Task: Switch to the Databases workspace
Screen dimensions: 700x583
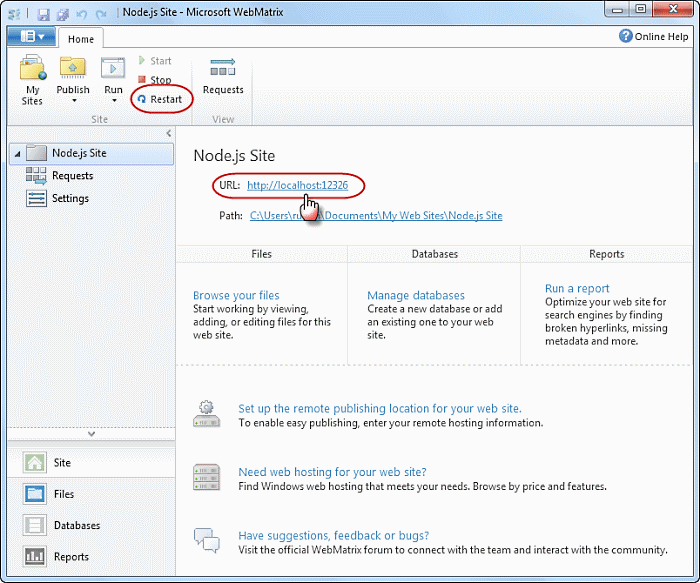Action: [x=76, y=525]
